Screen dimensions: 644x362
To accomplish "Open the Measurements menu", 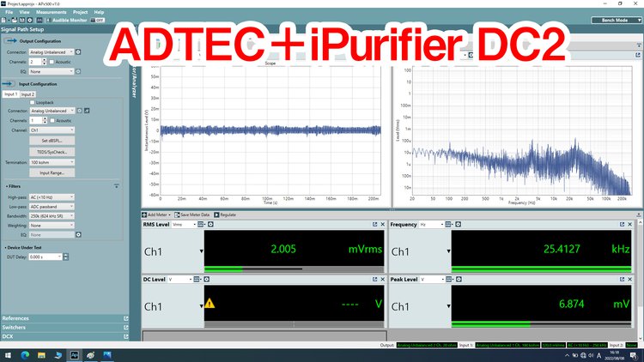I will (x=52, y=12).
